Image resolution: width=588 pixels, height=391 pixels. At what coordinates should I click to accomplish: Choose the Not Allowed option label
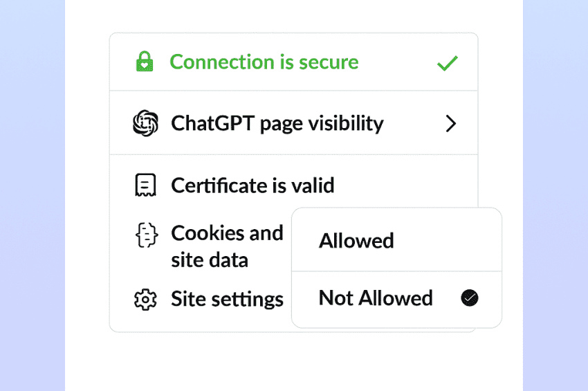[x=376, y=298]
